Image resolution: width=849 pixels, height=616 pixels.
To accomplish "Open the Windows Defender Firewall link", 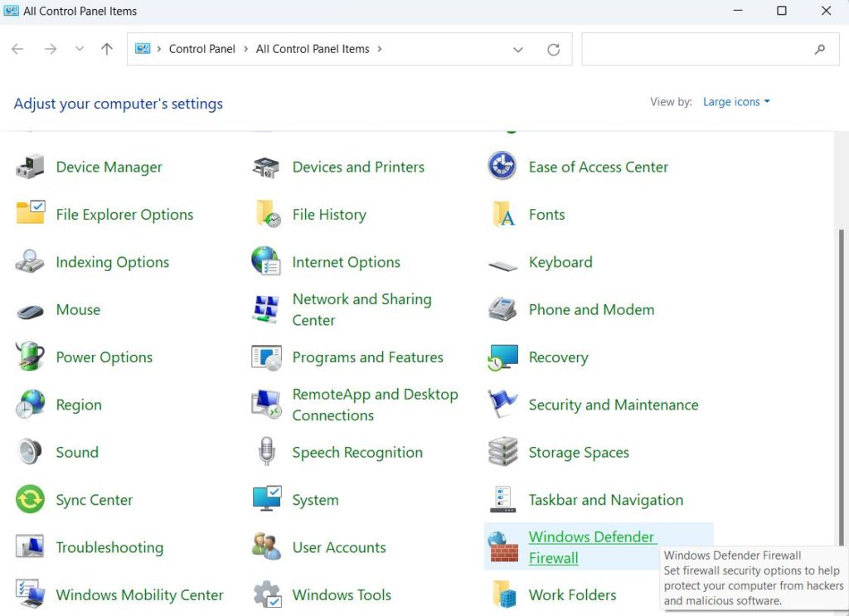I will (593, 546).
